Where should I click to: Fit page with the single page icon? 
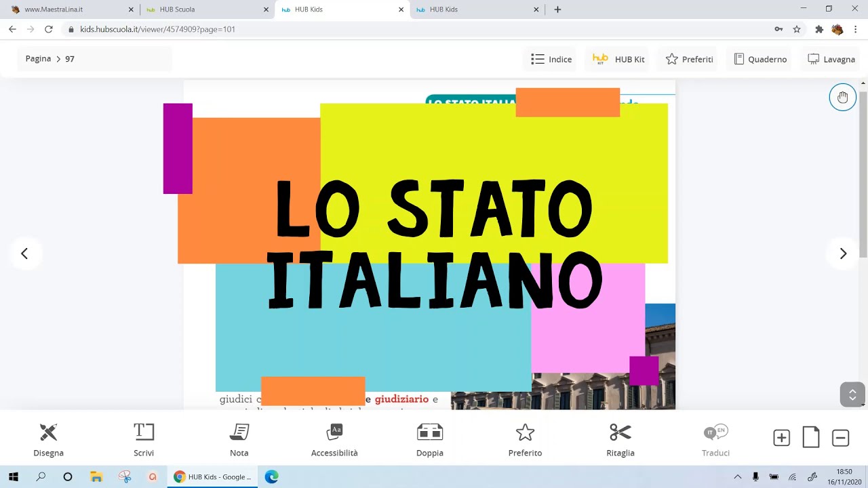click(811, 437)
